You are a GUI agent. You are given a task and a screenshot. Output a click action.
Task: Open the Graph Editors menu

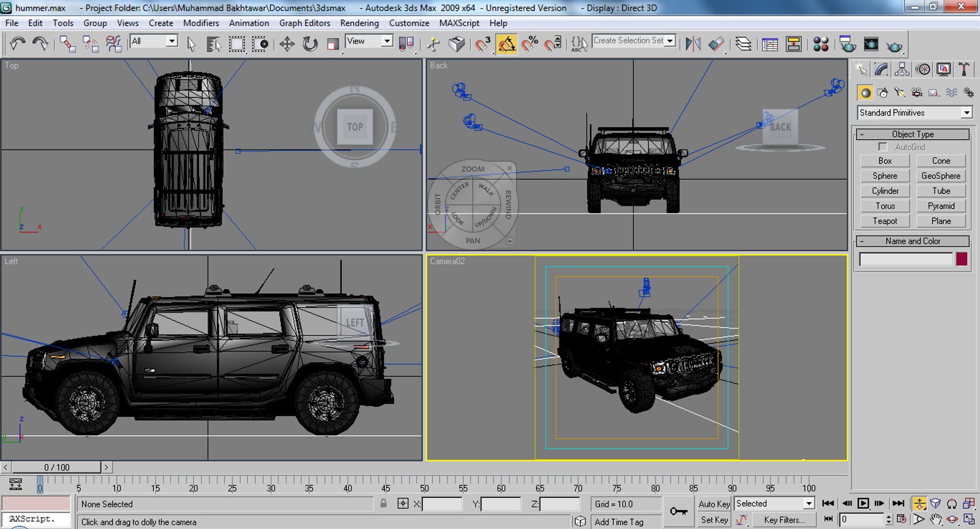point(304,23)
